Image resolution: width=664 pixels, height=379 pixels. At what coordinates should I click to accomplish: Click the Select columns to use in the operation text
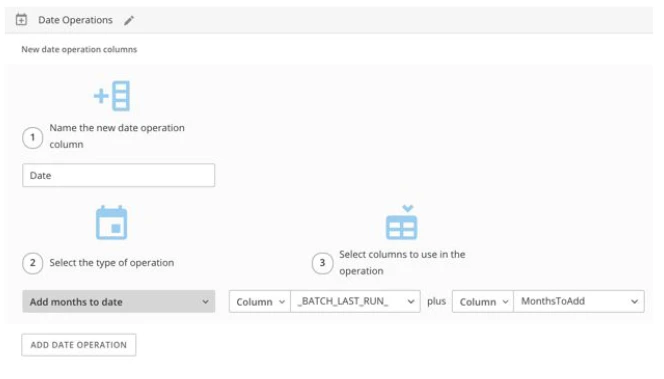click(402, 263)
